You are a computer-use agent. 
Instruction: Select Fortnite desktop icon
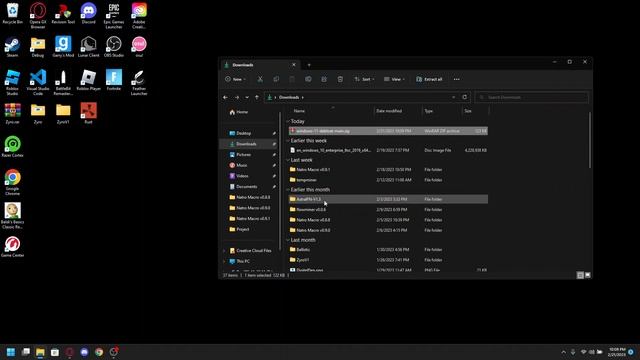pyautogui.click(x=113, y=80)
